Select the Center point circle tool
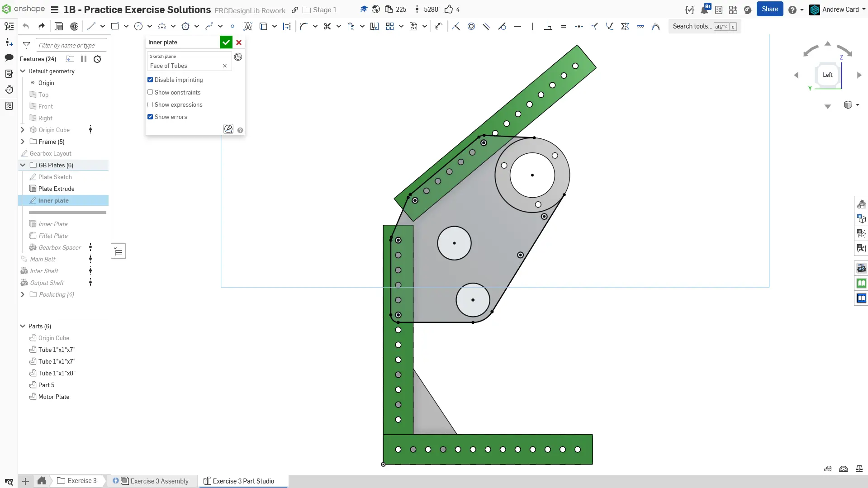This screenshot has width=868, height=488. pos(138,26)
